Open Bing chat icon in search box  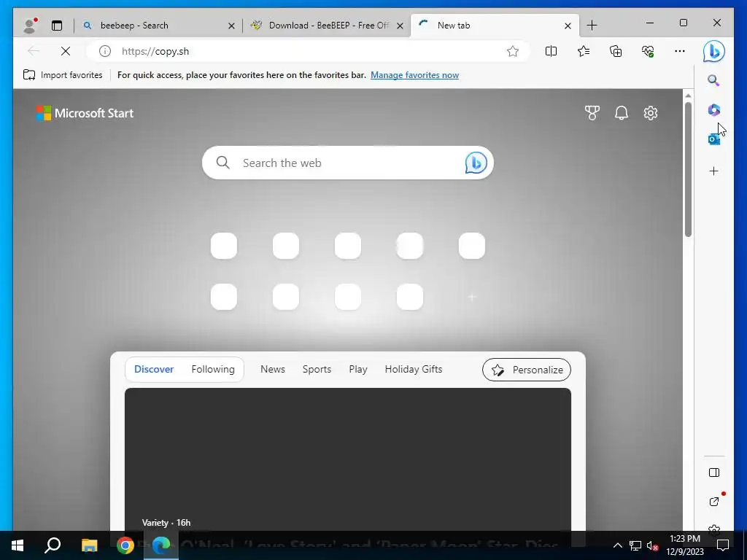point(476,163)
